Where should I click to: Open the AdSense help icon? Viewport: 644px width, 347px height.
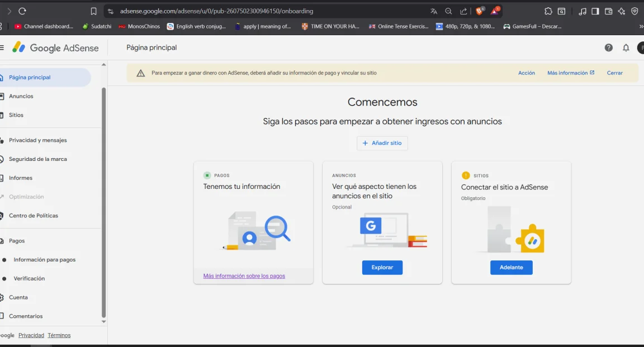click(609, 47)
